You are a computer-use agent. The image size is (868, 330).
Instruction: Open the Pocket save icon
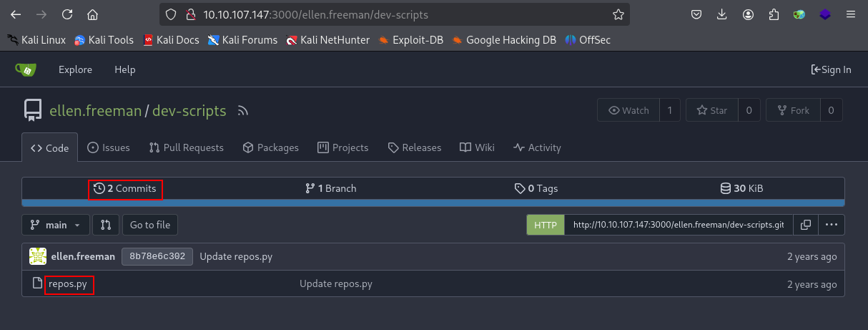[696, 14]
